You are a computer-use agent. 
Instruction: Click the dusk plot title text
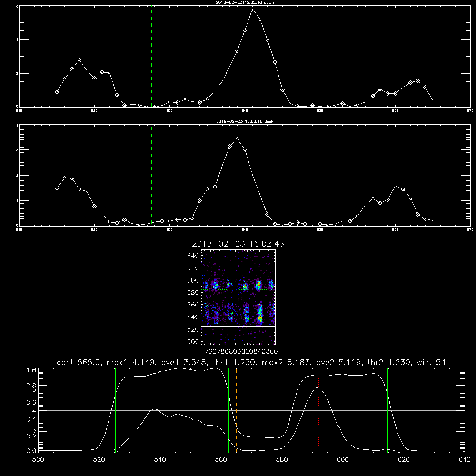(x=245, y=121)
